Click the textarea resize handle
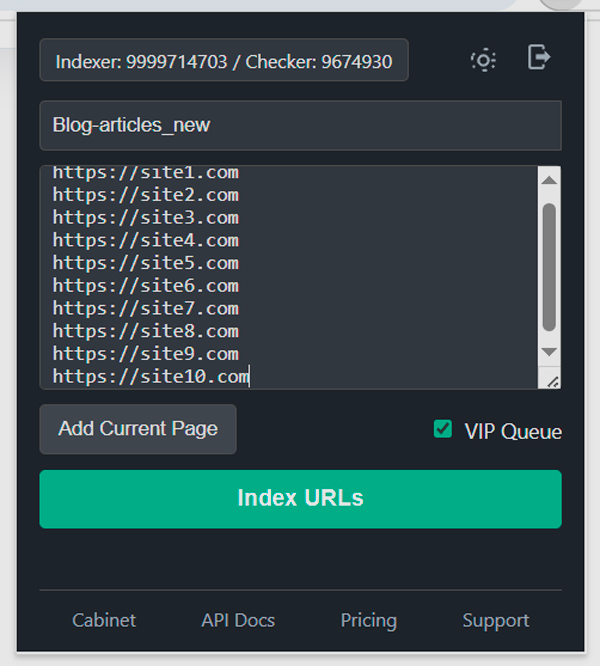The image size is (600, 666). [549, 378]
